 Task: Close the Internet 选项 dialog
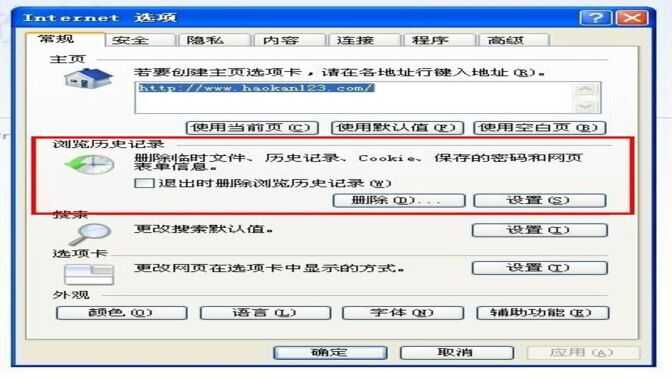point(632,18)
